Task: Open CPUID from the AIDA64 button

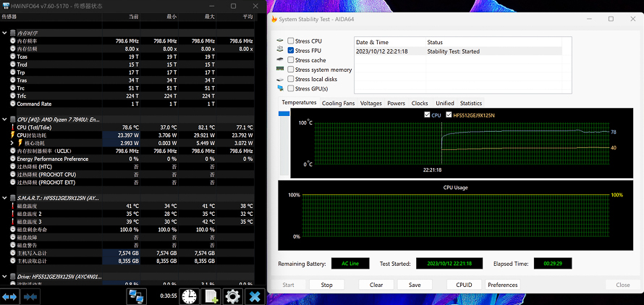Action: tap(464, 285)
